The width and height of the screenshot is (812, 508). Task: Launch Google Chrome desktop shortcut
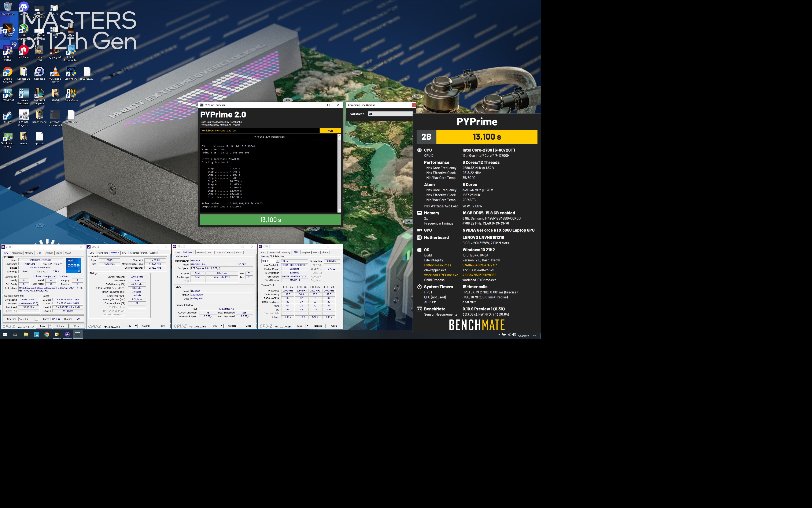pos(8,75)
